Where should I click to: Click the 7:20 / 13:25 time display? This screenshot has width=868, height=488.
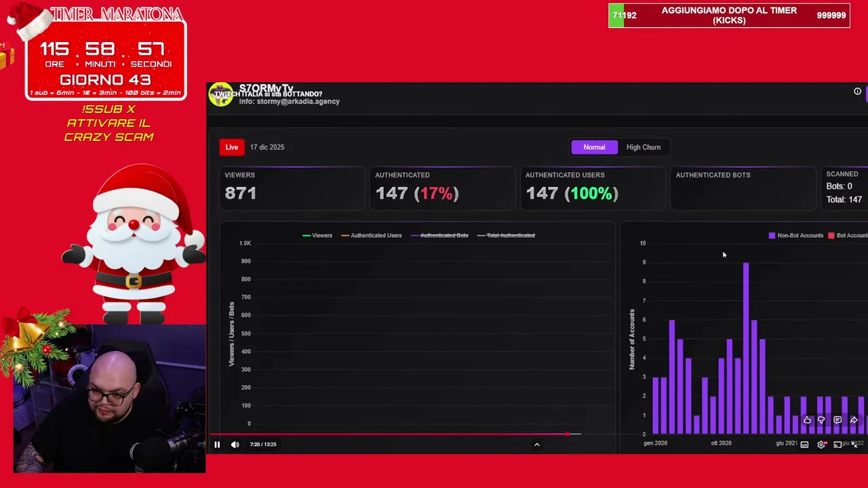(x=263, y=445)
